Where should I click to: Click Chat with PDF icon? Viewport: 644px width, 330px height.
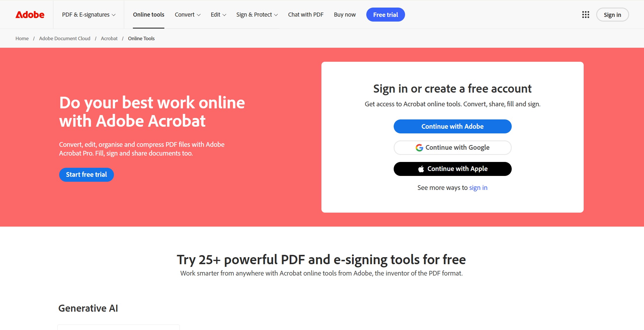pos(306,15)
